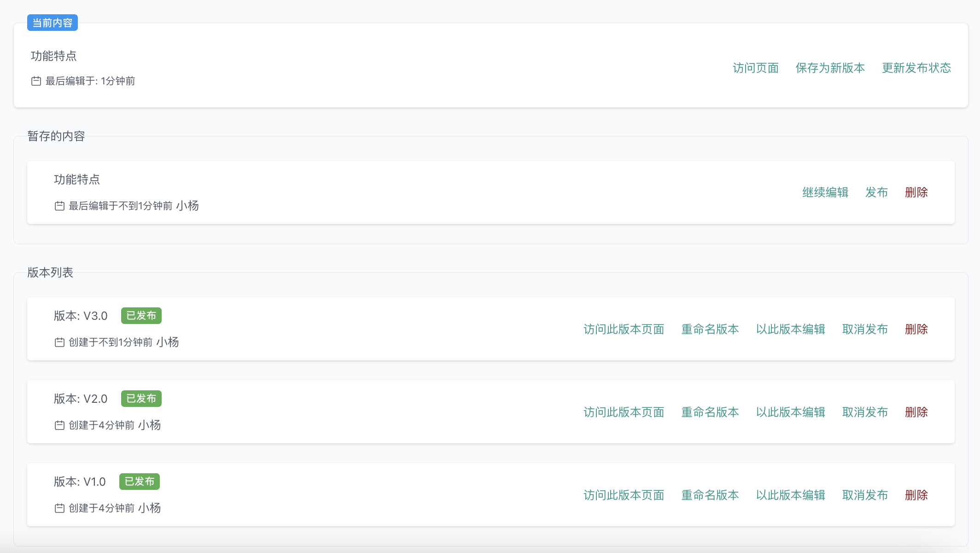Click the 已发布 badge on V1.0
The width and height of the screenshot is (980, 553).
139,482
